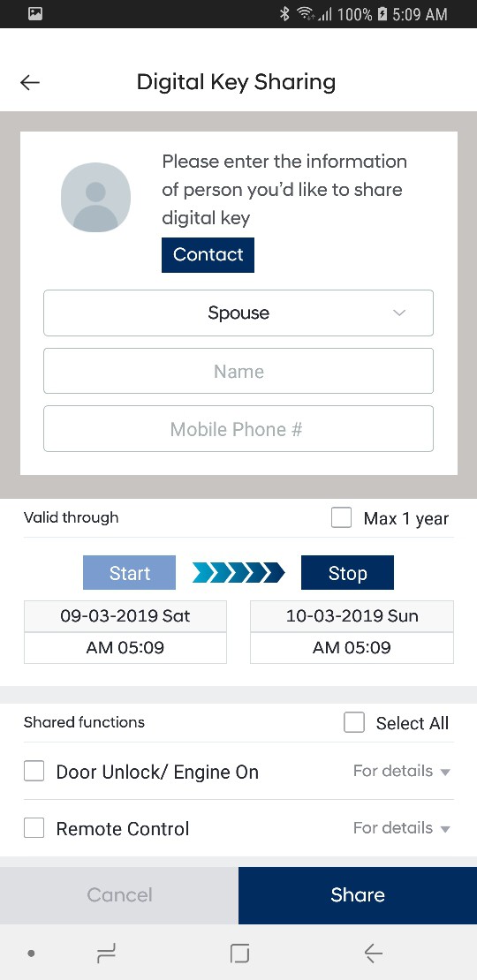Tap the gallery notification icon in status bar
This screenshot has width=477, height=980.
coord(35,13)
